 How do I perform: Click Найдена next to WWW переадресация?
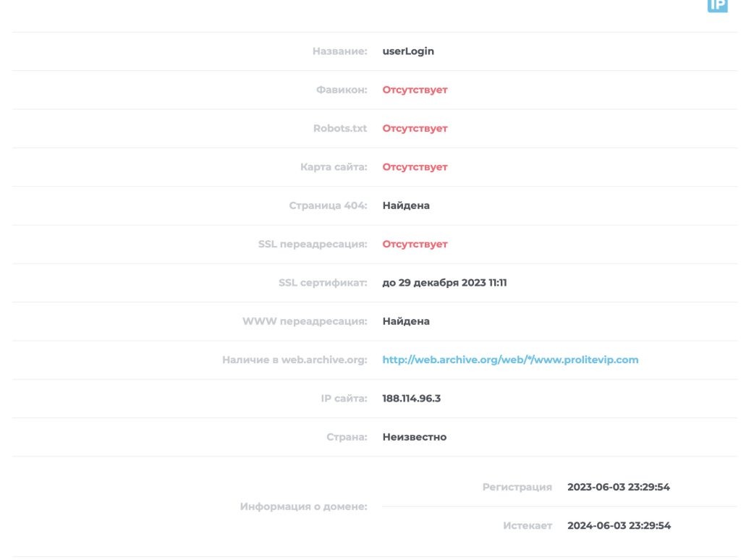406,321
